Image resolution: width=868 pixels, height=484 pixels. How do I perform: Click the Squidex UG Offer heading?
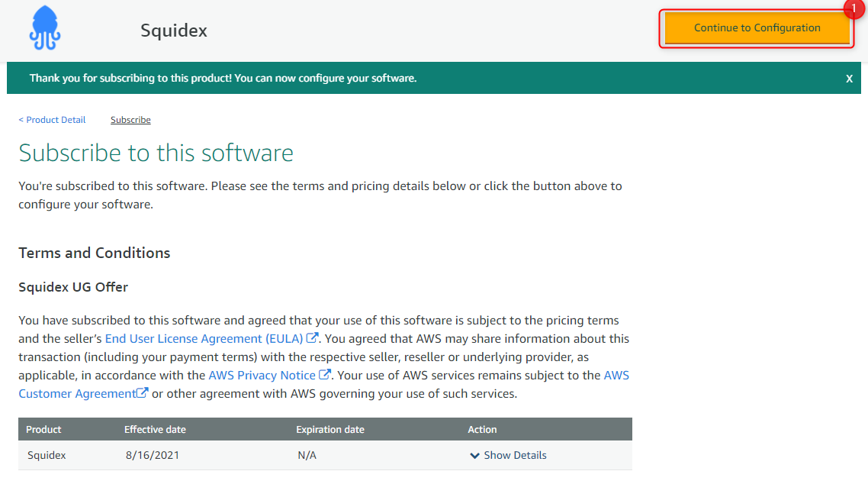pos(73,287)
